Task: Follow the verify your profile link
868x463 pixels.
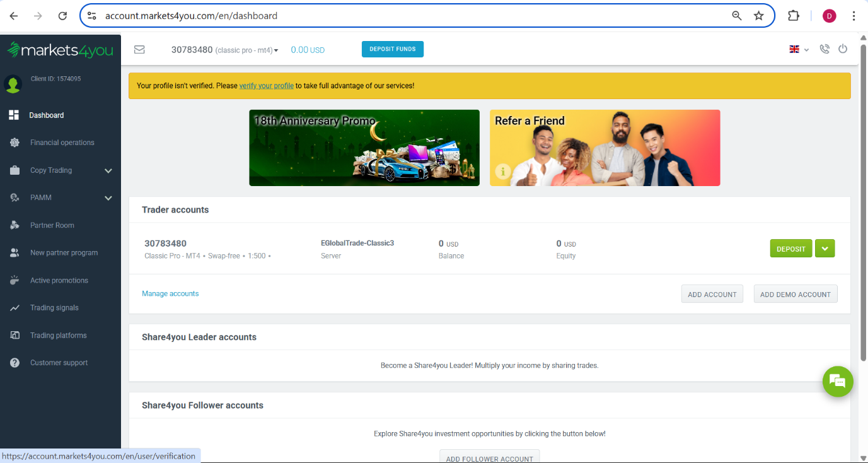Action: (x=266, y=86)
